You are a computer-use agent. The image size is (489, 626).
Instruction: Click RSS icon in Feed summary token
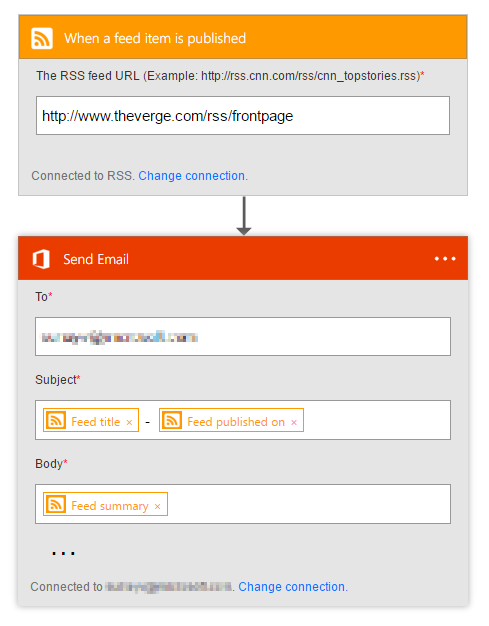tap(56, 504)
